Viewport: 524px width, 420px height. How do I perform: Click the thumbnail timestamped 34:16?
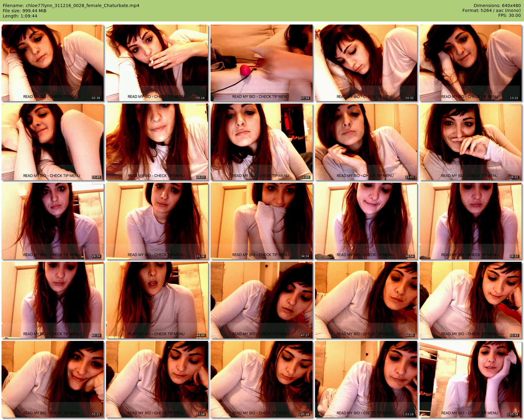pyautogui.click(x=261, y=221)
